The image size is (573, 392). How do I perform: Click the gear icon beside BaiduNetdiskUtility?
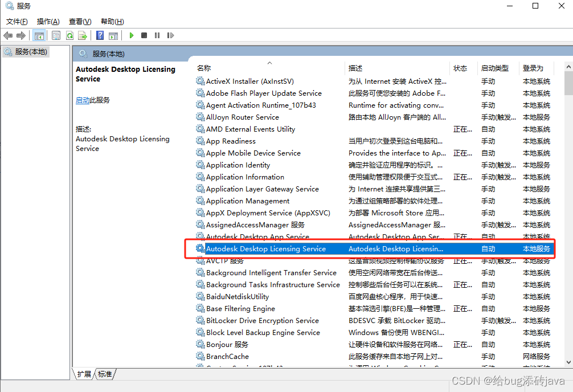200,296
